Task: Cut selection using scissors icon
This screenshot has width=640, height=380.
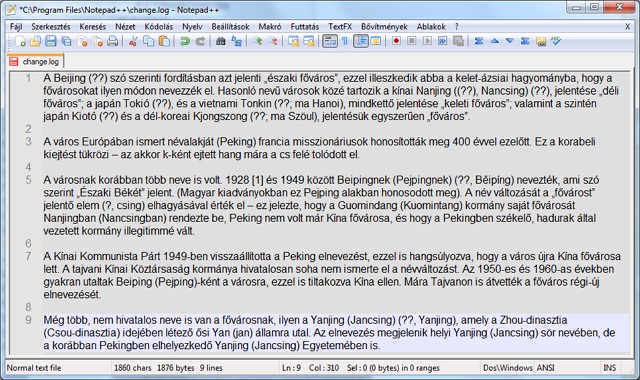Action: (132, 41)
